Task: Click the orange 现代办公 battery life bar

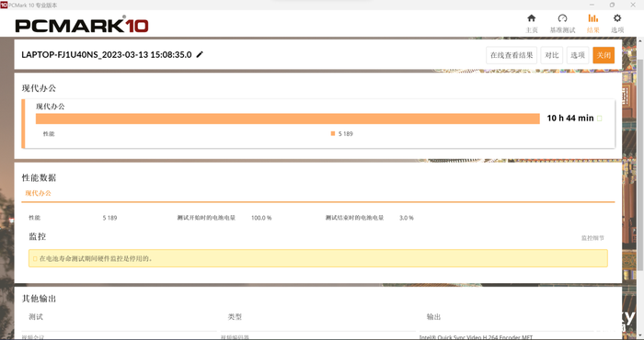Action: pos(287,119)
